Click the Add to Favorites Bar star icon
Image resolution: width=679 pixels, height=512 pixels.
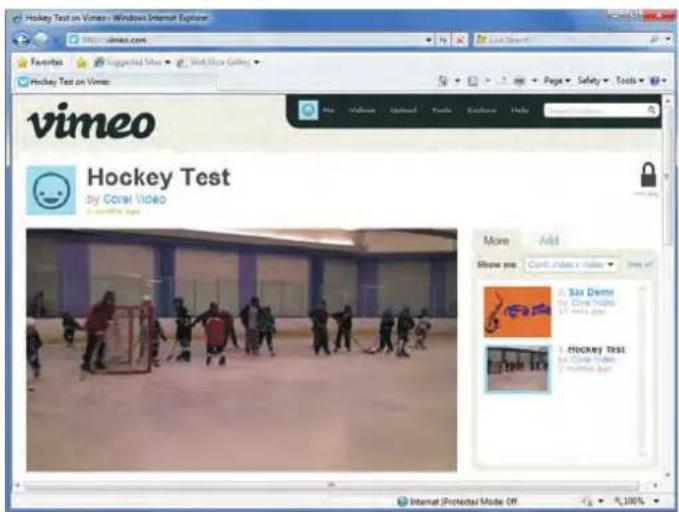point(82,63)
